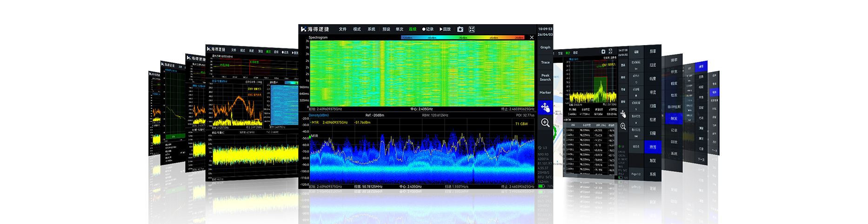
Task: Toggle ●记录 recording on
Action: click(x=427, y=29)
